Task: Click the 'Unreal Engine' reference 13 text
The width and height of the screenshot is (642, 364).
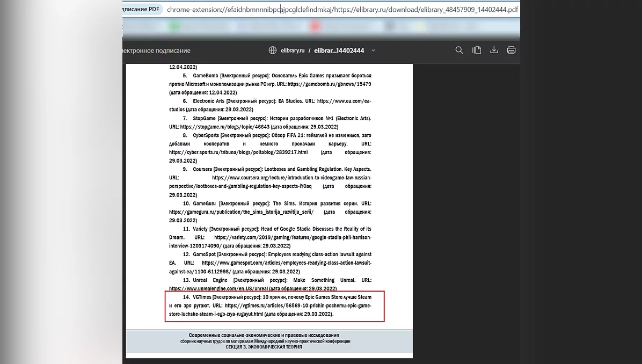Action: [210, 280]
